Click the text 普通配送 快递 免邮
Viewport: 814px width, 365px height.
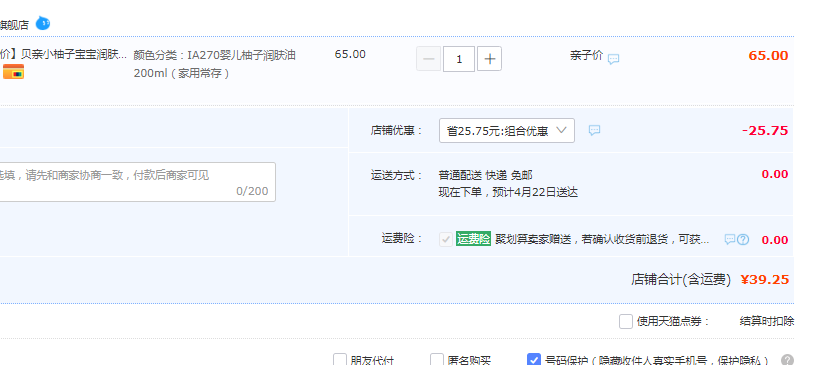[x=485, y=175]
